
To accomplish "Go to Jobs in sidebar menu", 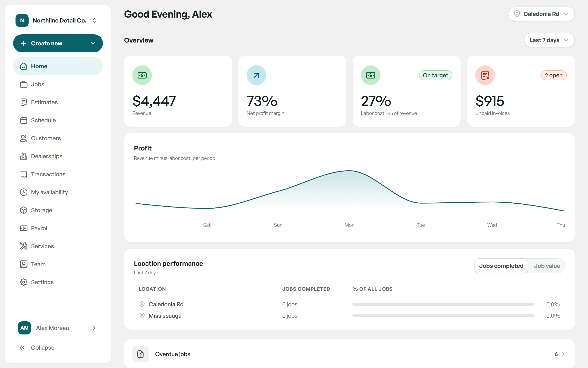I will pos(58,84).
